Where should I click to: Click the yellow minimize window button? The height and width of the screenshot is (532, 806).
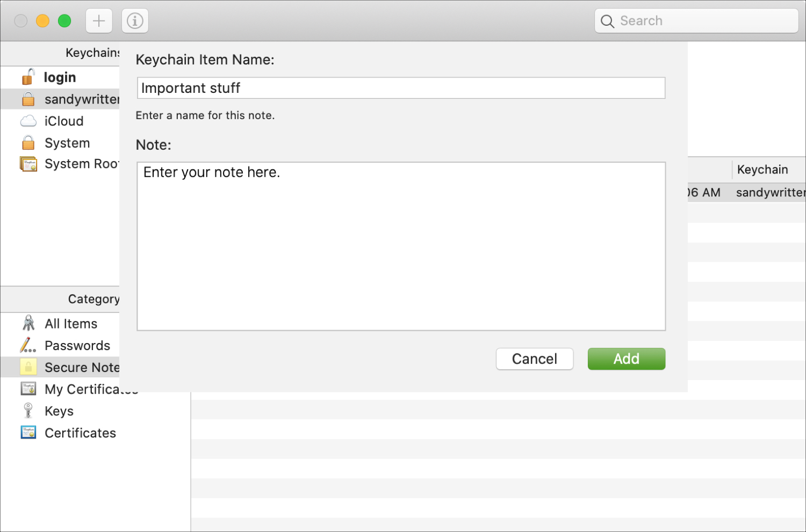(x=42, y=21)
